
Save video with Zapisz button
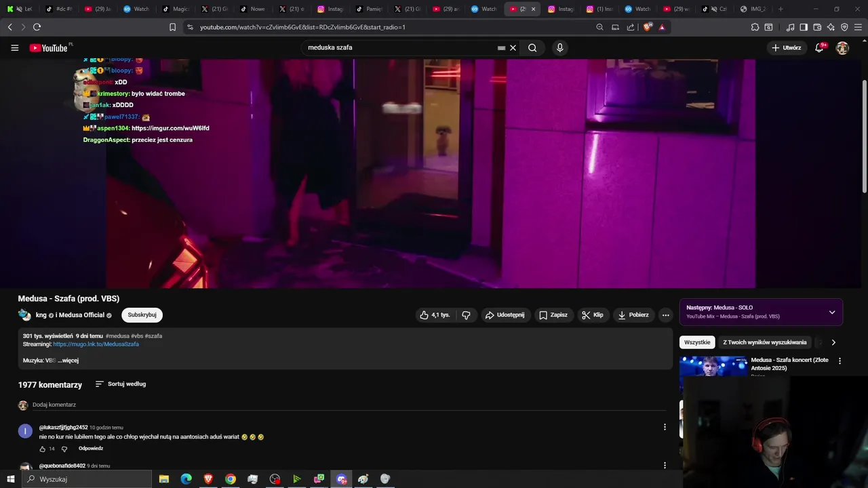[553, 314]
